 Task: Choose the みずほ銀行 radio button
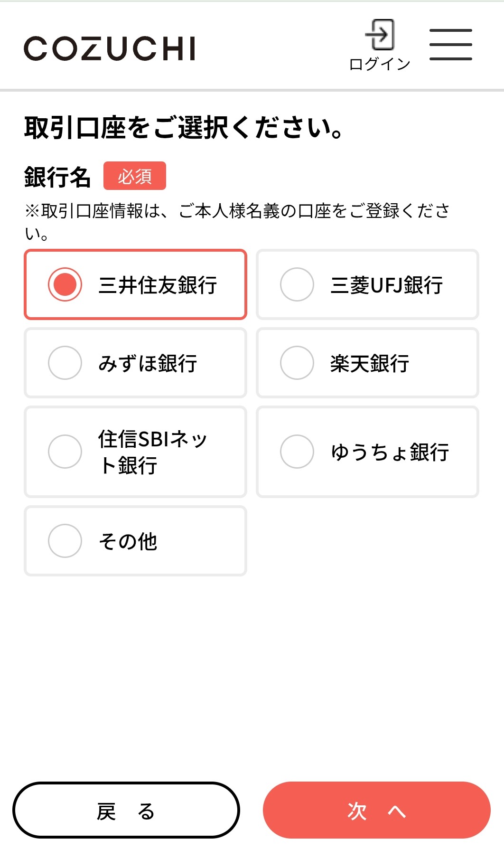pyautogui.click(x=65, y=363)
